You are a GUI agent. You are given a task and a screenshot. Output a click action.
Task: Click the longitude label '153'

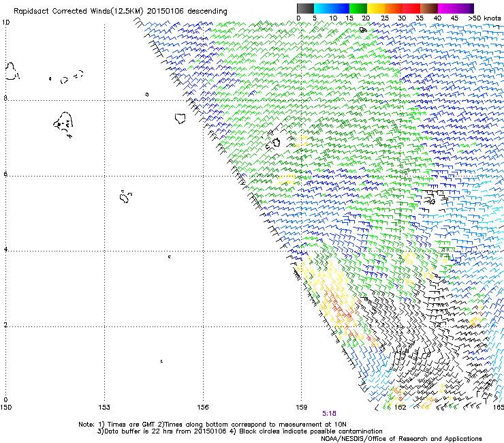click(x=104, y=408)
